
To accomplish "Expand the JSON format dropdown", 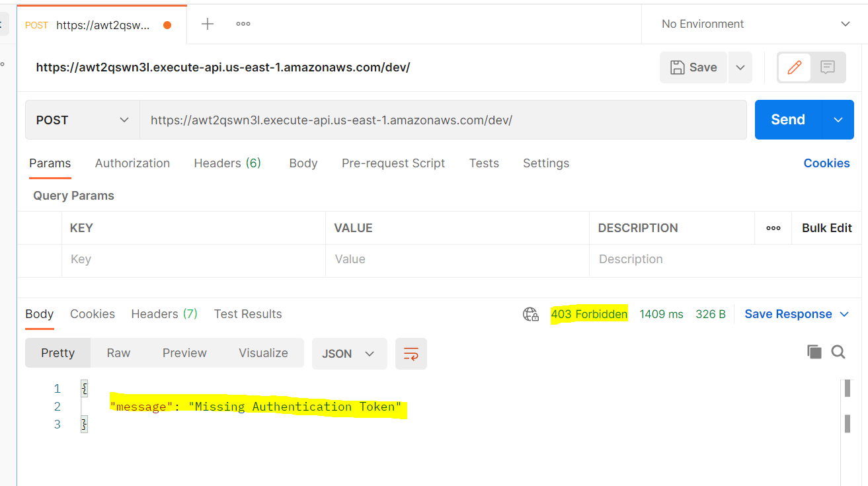I will click(348, 354).
